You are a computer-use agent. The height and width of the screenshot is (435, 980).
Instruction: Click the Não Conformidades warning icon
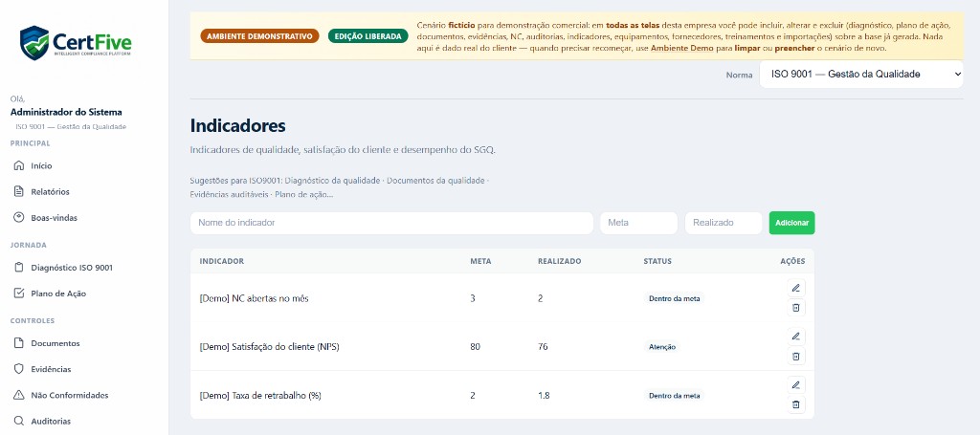pos(19,395)
